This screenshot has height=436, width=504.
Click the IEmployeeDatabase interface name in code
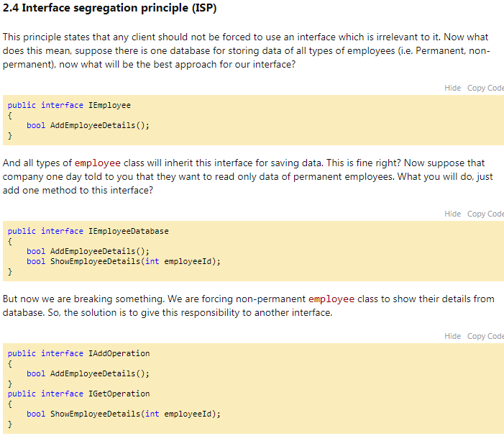click(x=128, y=231)
